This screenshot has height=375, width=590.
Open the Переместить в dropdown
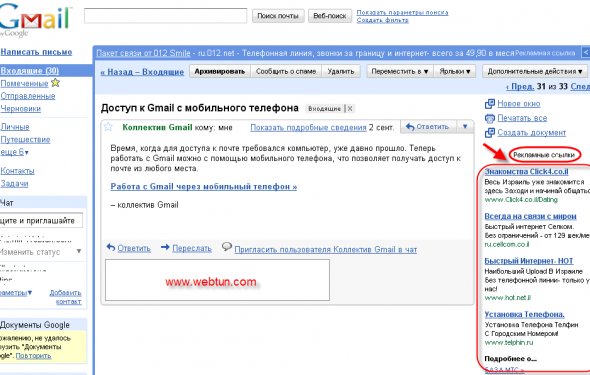point(400,71)
